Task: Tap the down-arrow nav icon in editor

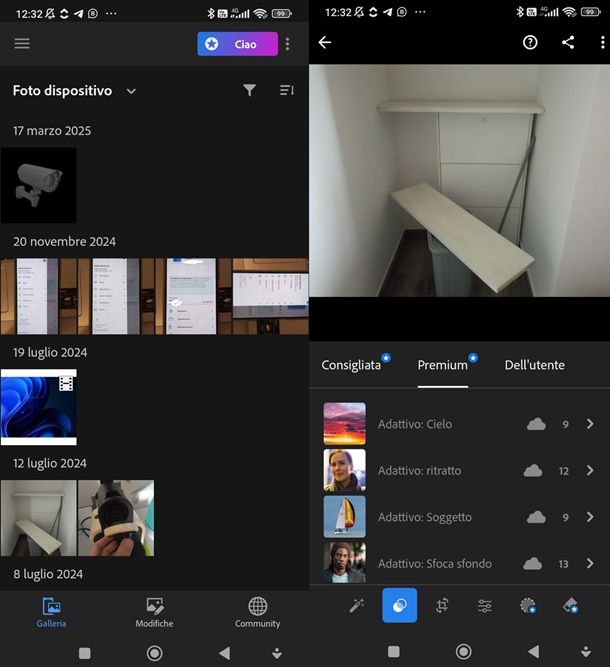Action: [586, 651]
